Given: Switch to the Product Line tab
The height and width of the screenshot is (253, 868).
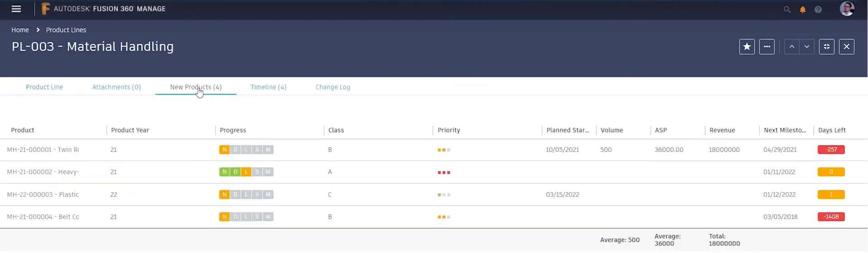Looking at the screenshot, I should click(44, 87).
